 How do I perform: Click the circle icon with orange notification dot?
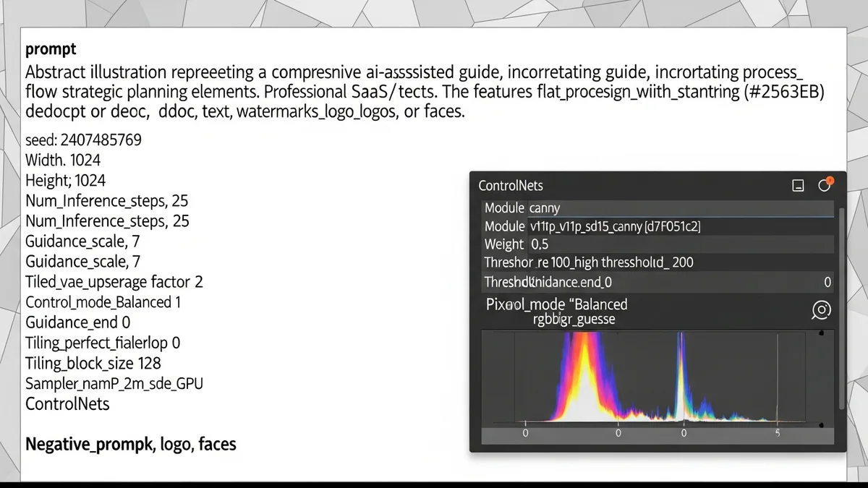pos(825,185)
